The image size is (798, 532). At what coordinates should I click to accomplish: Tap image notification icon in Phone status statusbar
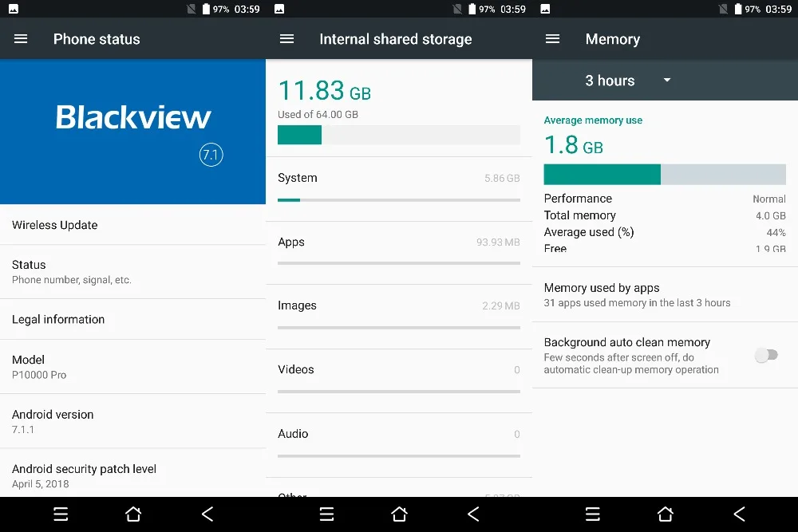14,9
